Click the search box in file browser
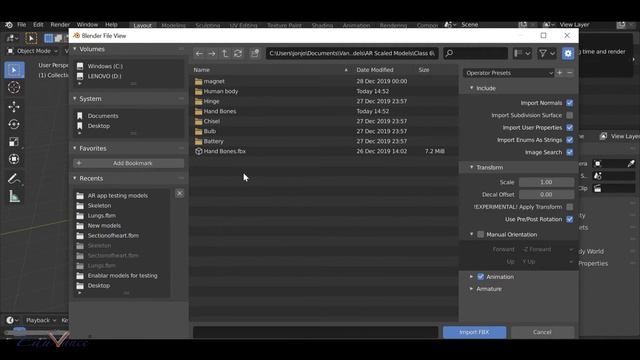Screen dimensions: 640x360 click(x=476, y=53)
